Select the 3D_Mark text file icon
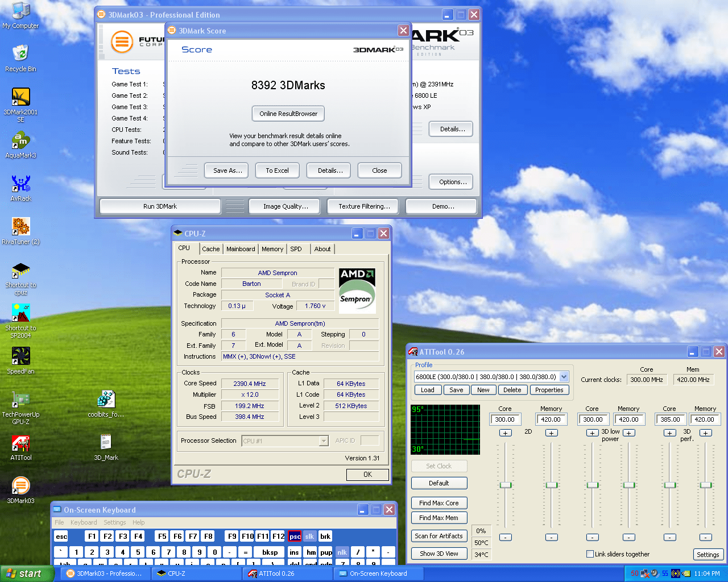The height and width of the screenshot is (582, 728). 106,447
